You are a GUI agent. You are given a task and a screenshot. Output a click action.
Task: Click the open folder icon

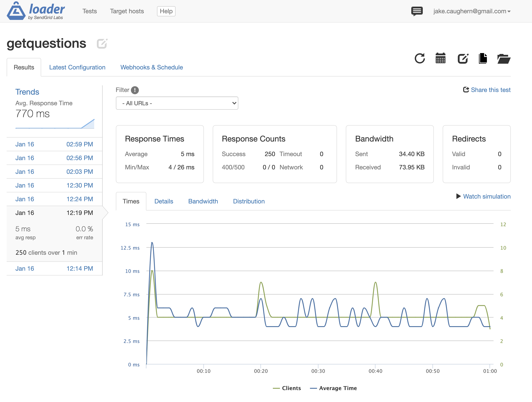504,59
